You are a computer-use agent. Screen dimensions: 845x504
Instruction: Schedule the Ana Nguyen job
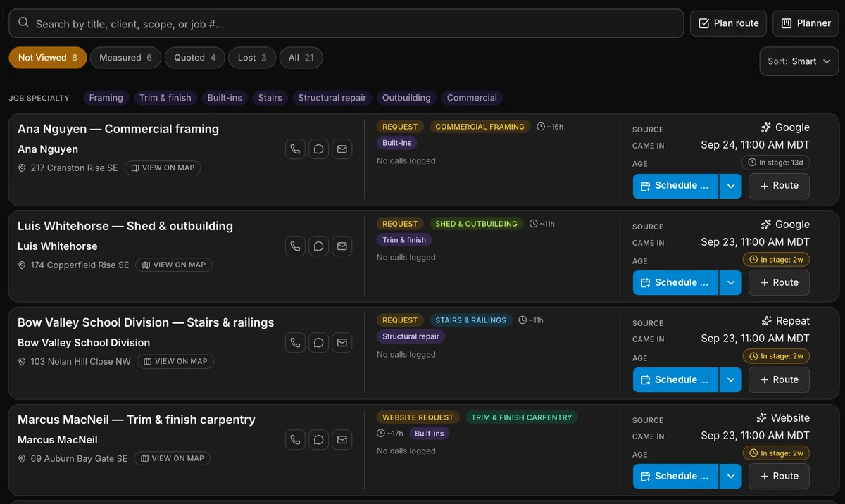coord(675,186)
